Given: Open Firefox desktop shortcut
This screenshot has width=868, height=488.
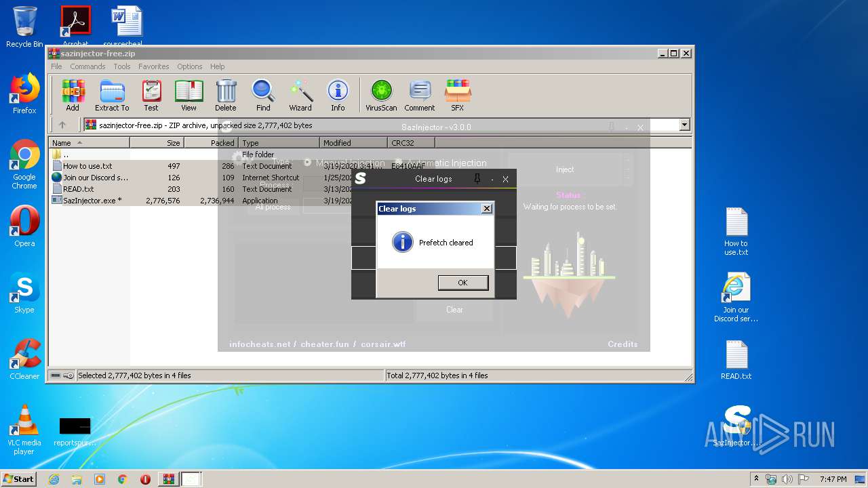Looking at the screenshot, I should coord(24,94).
